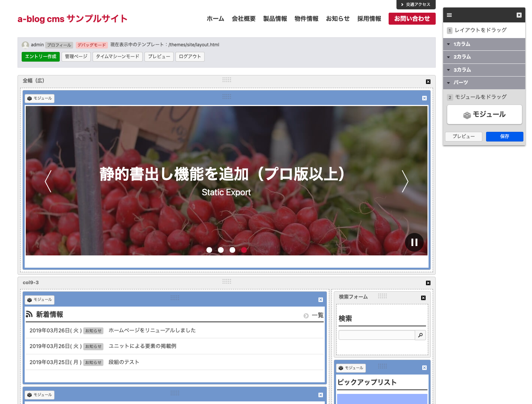Click the search magnifier icon button

420,335
